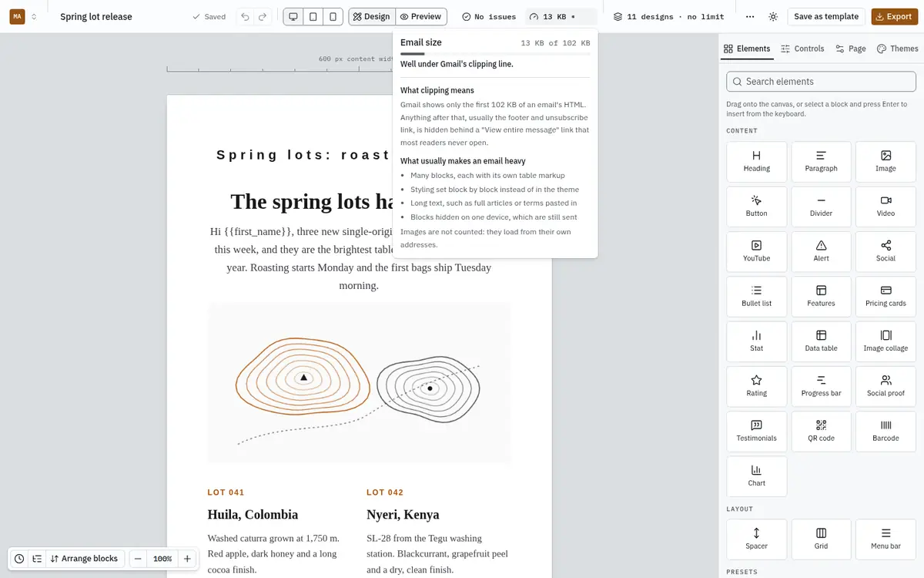Click the Saved status indicator
The height and width of the screenshot is (578, 924).
[209, 16]
